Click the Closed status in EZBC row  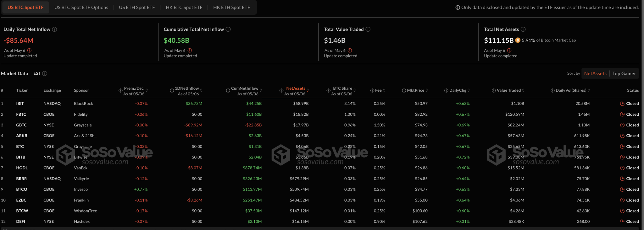(632, 200)
